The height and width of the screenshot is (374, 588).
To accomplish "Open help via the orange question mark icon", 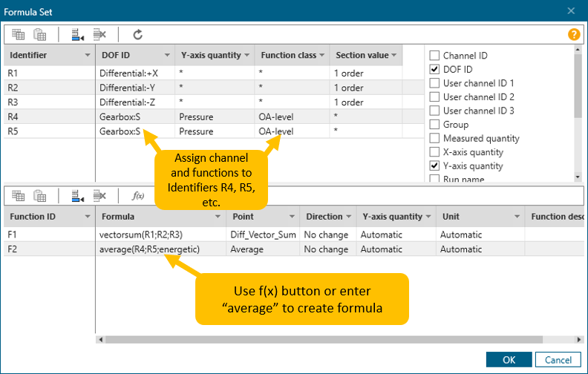I will point(573,34).
